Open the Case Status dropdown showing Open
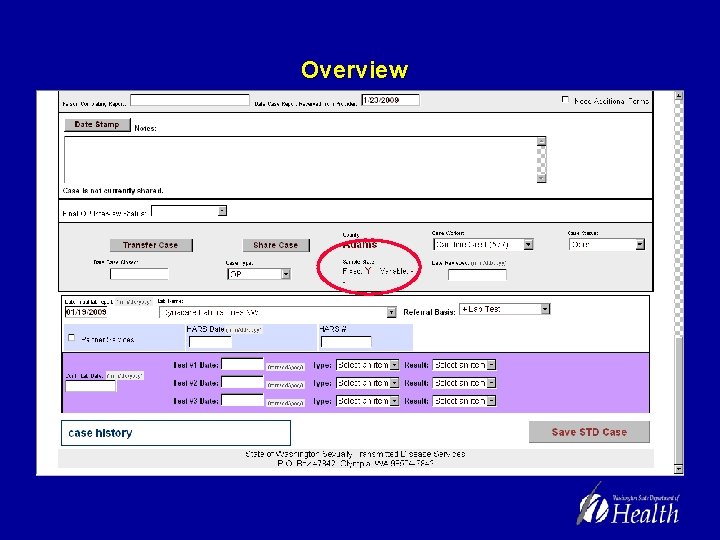Viewport: 720px width, 540px height. pyautogui.click(x=607, y=245)
